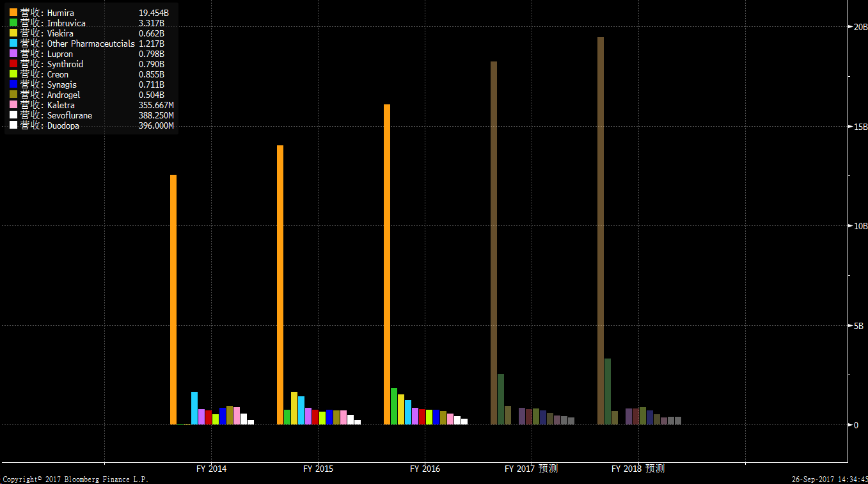Click the Kaletra value 355.667M
868x484 pixels.
coord(156,105)
